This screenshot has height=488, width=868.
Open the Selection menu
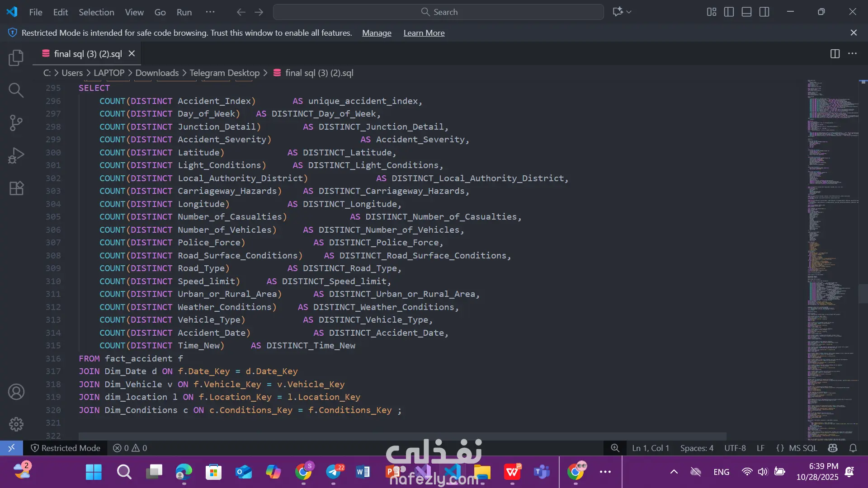[96, 12]
